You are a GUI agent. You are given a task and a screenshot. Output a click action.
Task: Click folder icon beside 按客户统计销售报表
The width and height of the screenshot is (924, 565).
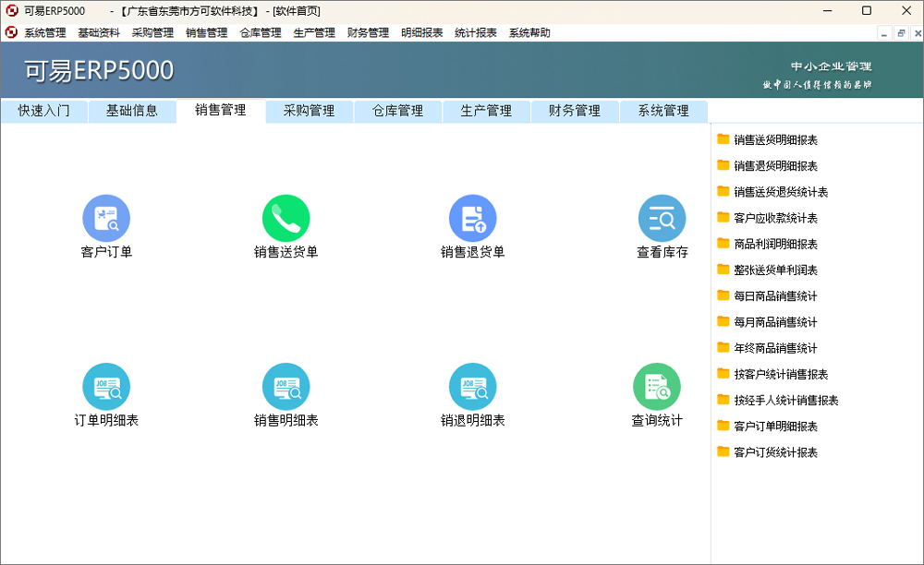(x=723, y=373)
